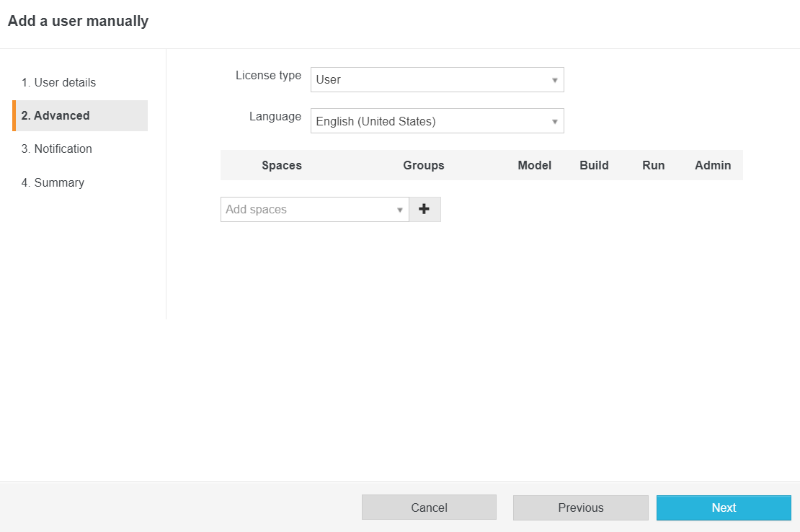Jump to the Notification step

(x=57, y=148)
